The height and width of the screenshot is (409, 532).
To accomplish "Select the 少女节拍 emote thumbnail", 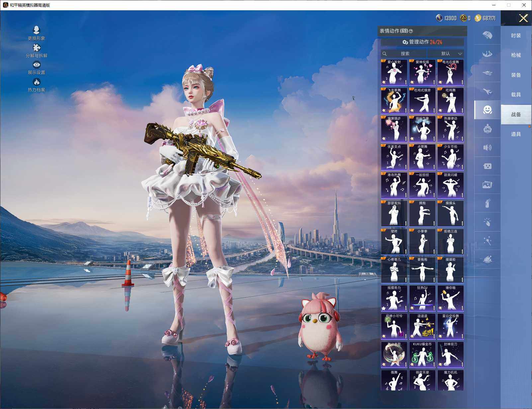I will pos(451,157).
